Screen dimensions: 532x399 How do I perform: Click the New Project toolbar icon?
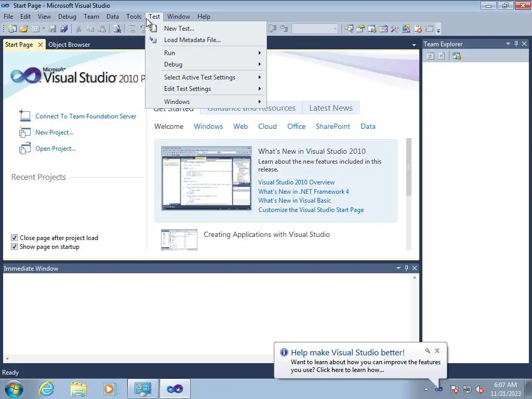click(12, 29)
